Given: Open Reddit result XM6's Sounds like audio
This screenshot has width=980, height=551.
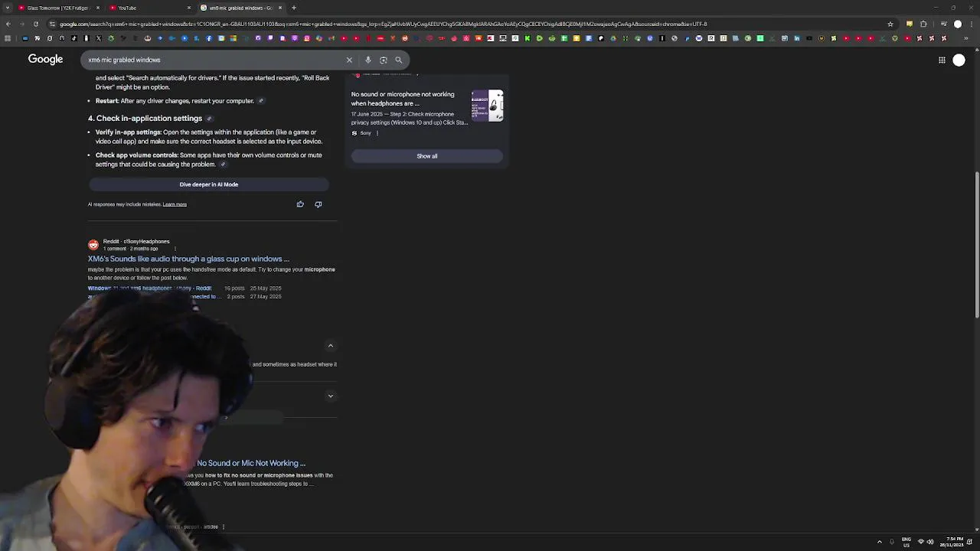Looking at the screenshot, I should tap(188, 259).
